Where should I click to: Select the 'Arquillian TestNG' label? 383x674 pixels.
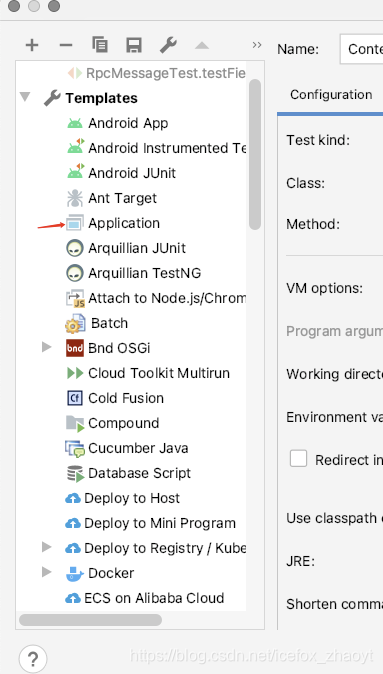click(144, 273)
